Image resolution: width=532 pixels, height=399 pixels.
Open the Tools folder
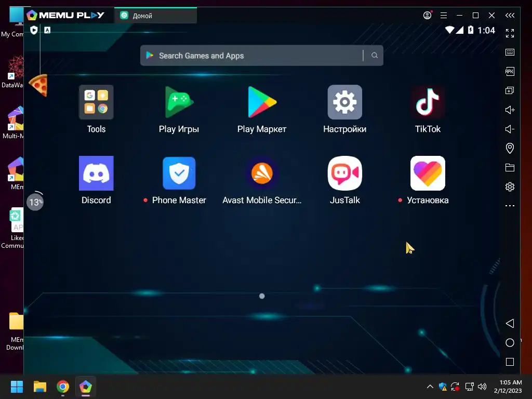tap(96, 102)
